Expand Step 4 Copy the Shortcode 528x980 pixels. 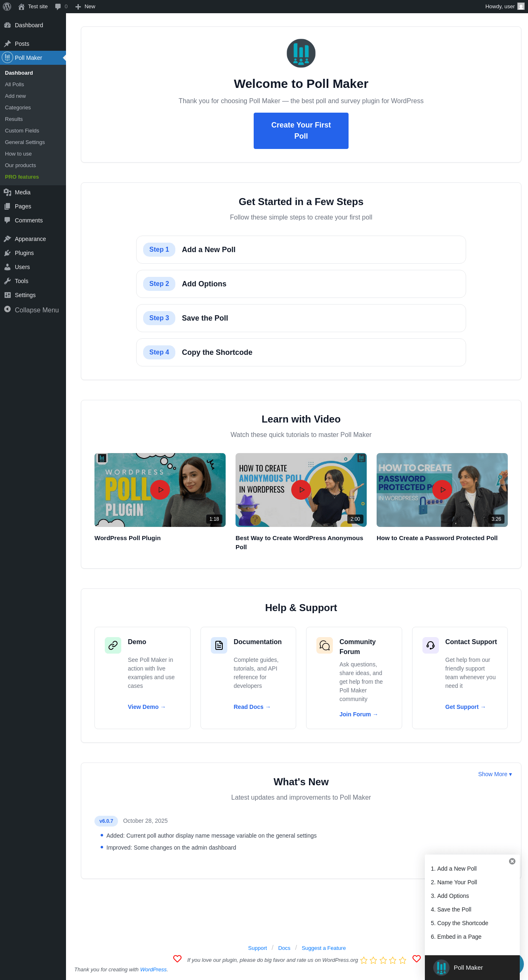pos(301,352)
